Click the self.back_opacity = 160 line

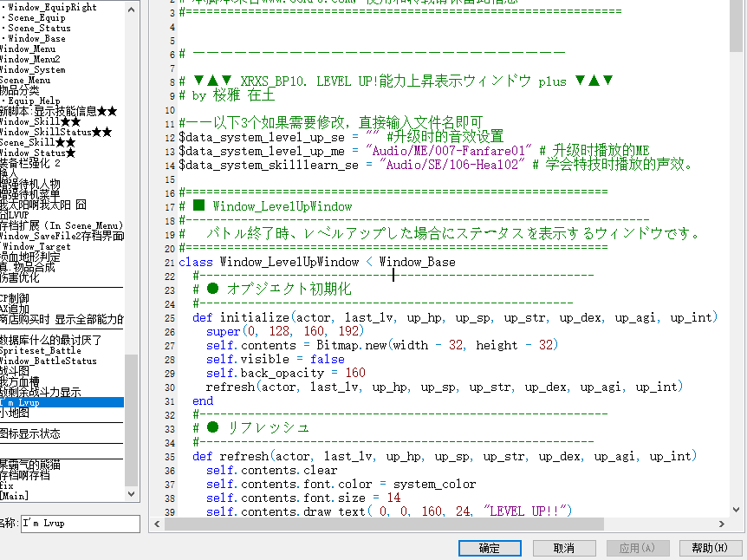(x=286, y=373)
